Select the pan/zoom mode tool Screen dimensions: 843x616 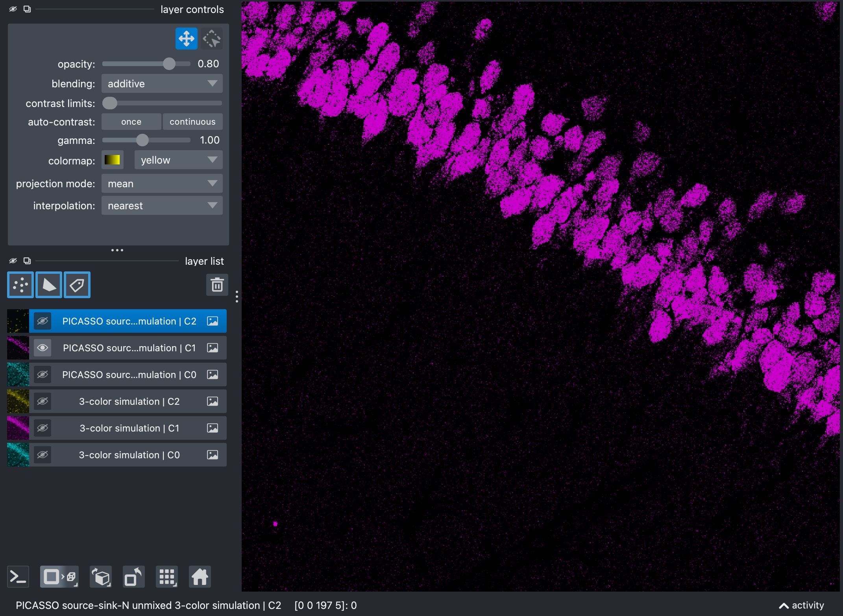[186, 39]
